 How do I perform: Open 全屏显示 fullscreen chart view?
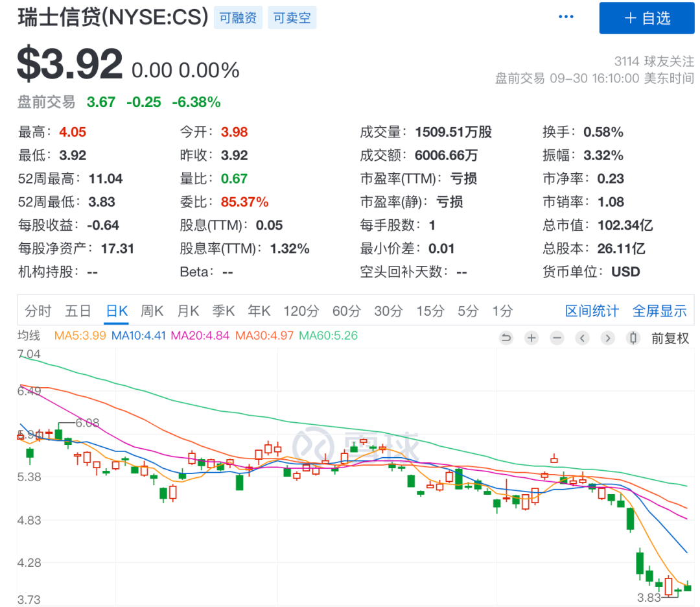click(659, 311)
